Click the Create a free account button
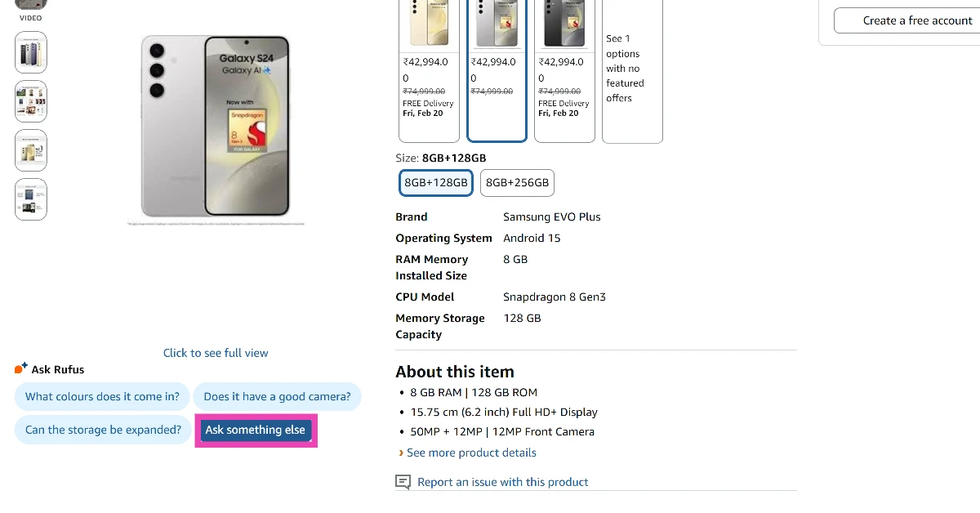The image size is (980, 513). pos(916,20)
